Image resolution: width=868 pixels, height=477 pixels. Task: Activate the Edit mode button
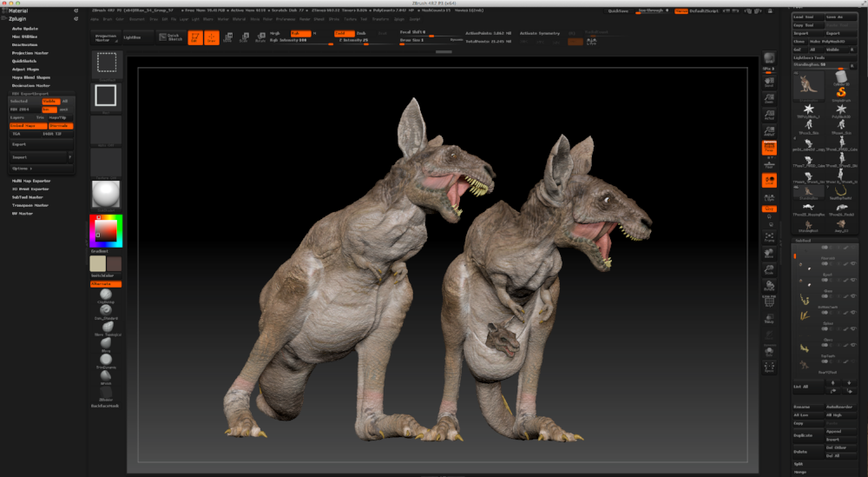[194, 37]
